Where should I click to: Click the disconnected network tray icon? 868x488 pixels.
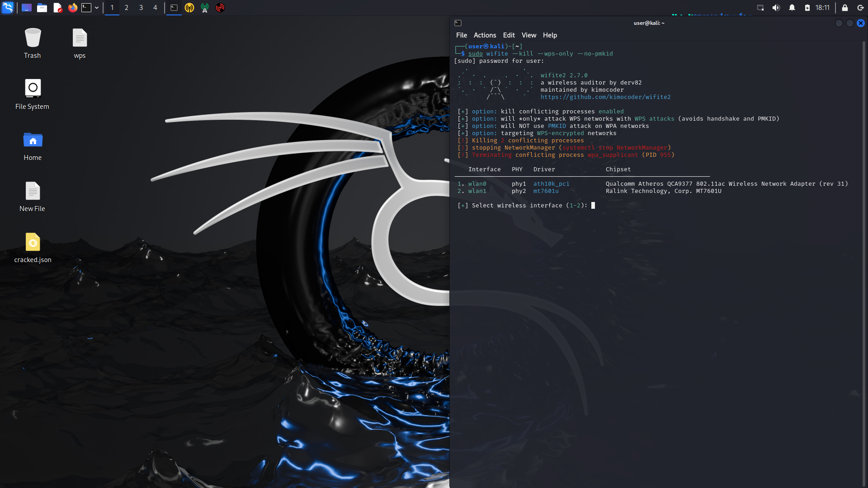(x=760, y=8)
